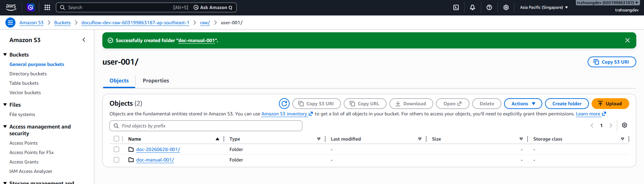Select all objects checkbox in header
The height and width of the screenshot is (184, 644).
[116, 139]
